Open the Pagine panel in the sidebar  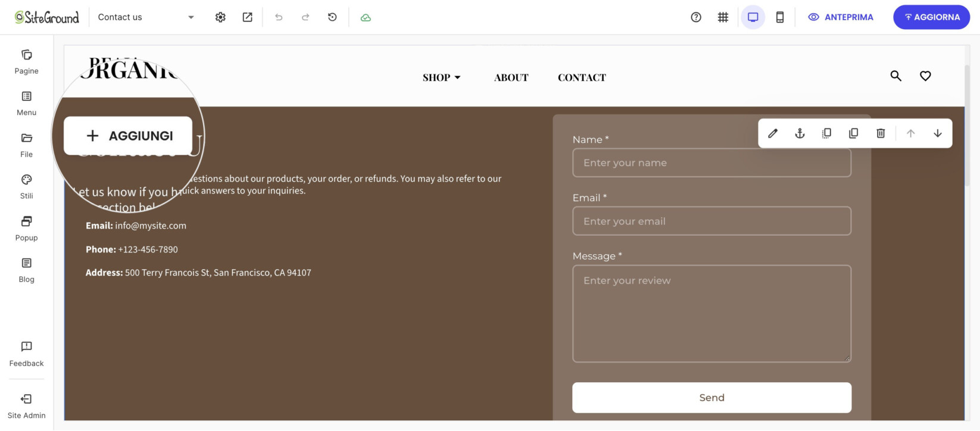[x=26, y=62]
